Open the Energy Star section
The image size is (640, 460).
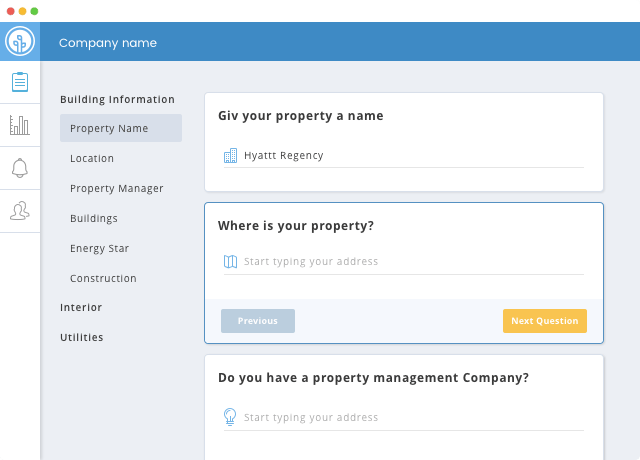tap(100, 248)
